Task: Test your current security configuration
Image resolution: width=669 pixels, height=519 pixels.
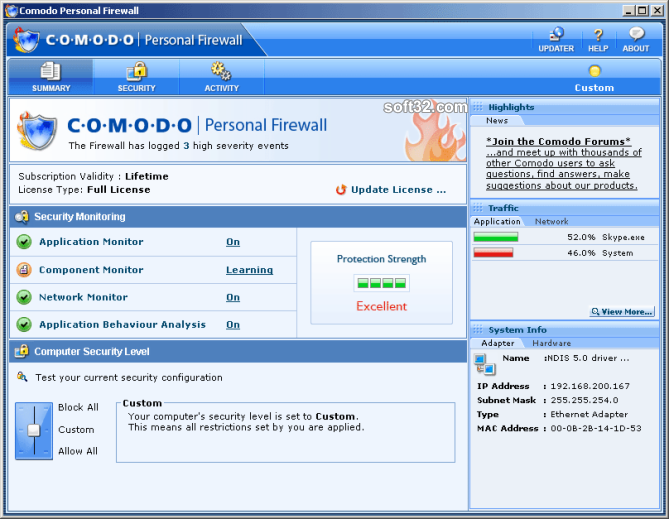Action: pyautogui.click(x=129, y=378)
